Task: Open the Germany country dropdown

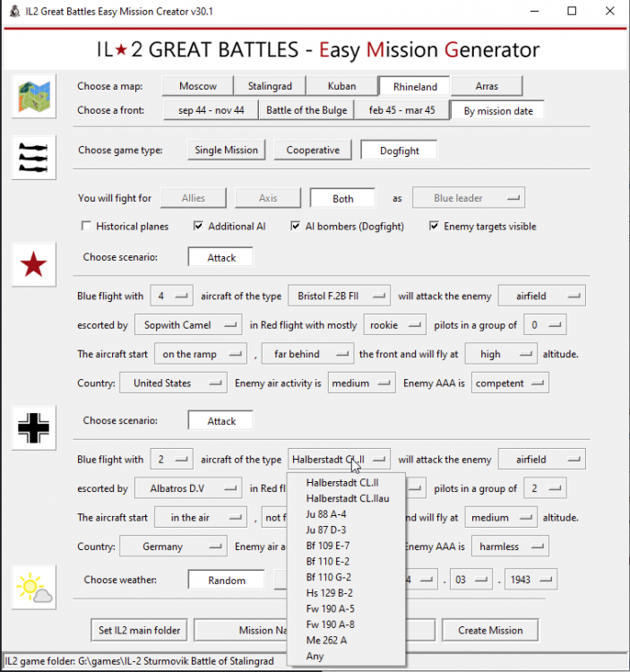Action: tap(173, 546)
